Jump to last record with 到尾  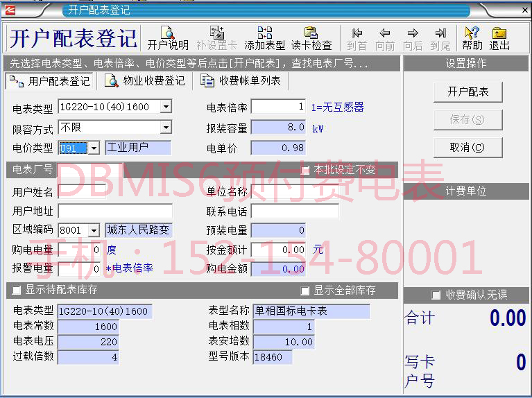click(x=440, y=37)
